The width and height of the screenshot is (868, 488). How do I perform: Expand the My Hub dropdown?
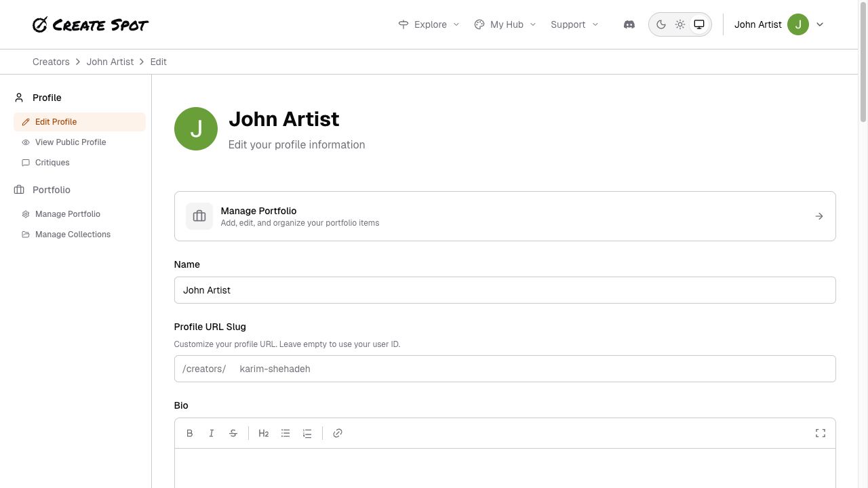[505, 24]
